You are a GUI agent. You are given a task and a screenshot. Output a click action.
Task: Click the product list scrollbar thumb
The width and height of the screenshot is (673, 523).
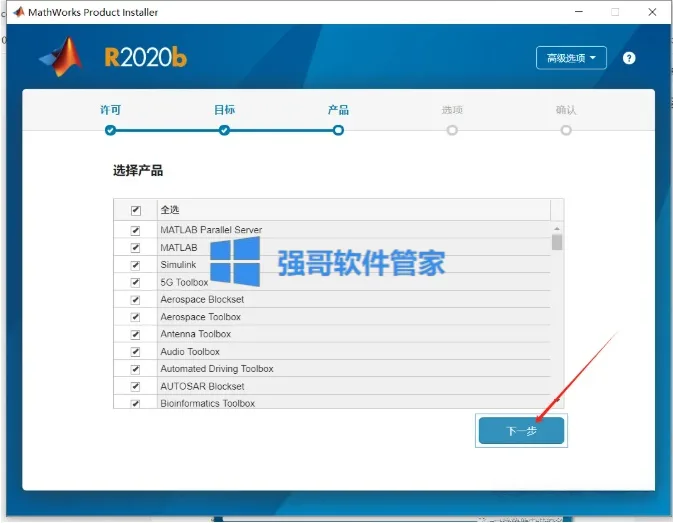557,242
